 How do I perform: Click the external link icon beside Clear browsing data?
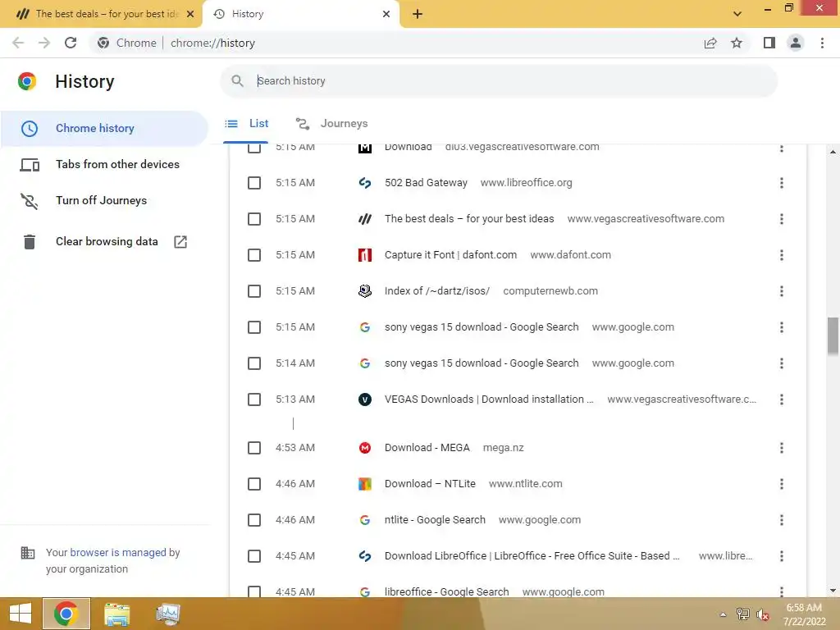(180, 242)
